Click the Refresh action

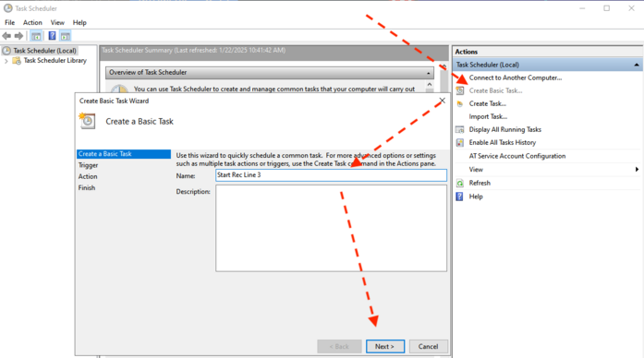click(480, 183)
